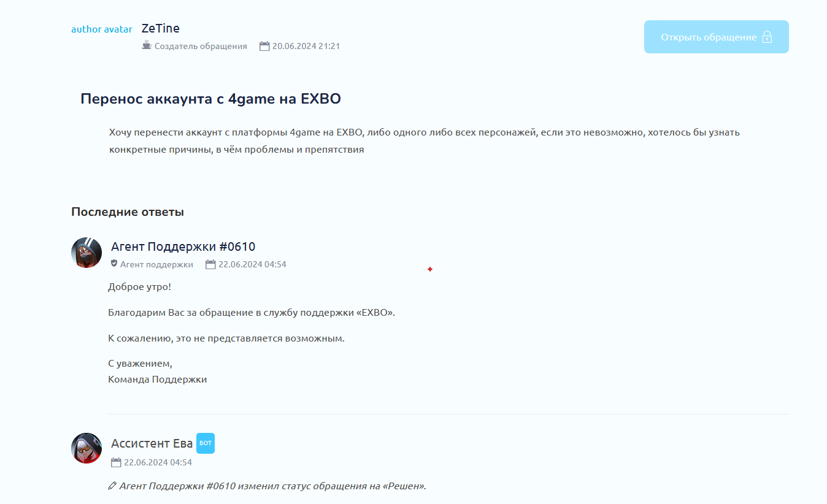The height and width of the screenshot is (504, 827).
Task: Click the name Агент Поддержки #0610
Action: click(x=183, y=246)
